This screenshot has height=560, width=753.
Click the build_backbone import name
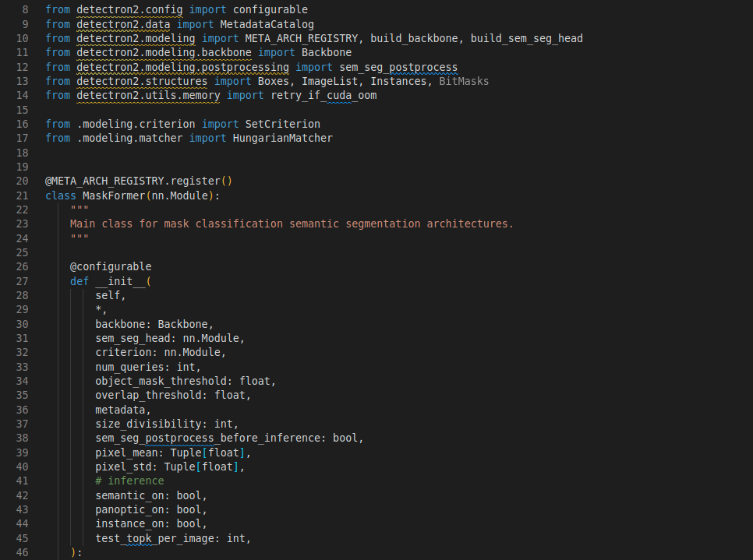[x=414, y=38]
